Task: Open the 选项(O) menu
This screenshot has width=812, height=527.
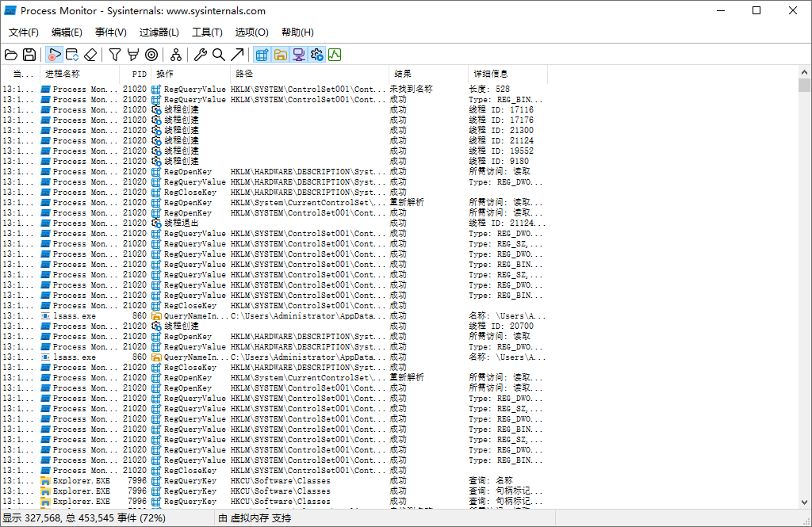Action: tap(251, 32)
